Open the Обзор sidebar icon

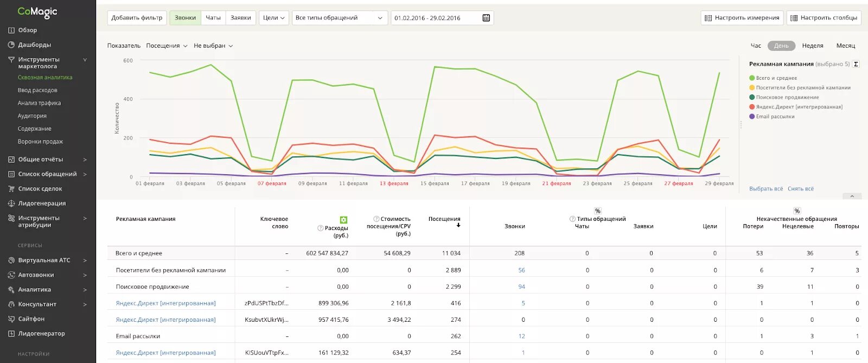tap(11, 30)
